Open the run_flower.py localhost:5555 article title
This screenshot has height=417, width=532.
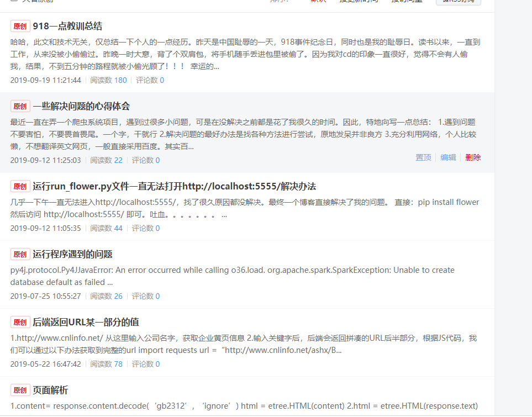click(174, 186)
